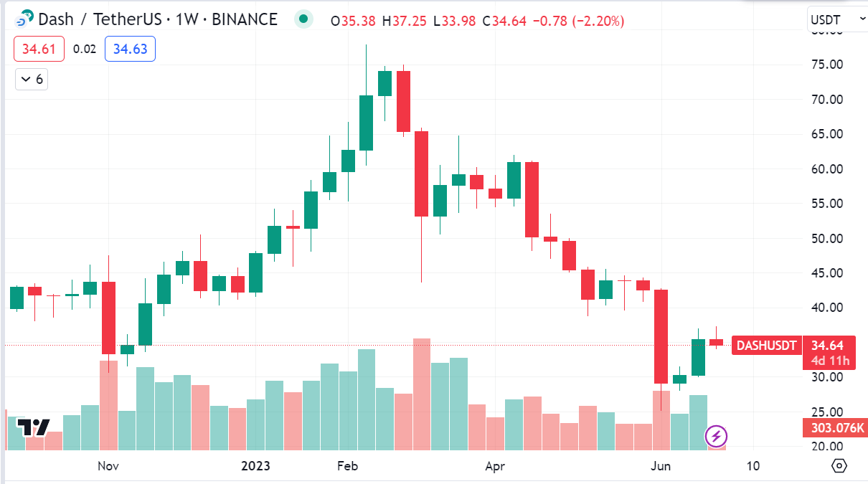Click the 2023 label on the time axis
Image resolution: width=868 pixels, height=484 pixels.
[x=256, y=465]
